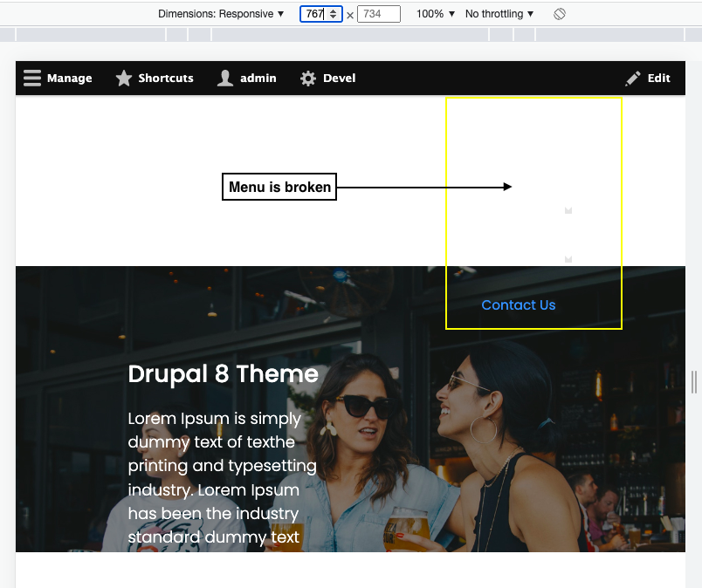Select the Shortcuts toolbar item
The image size is (702, 588).
click(165, 78)
